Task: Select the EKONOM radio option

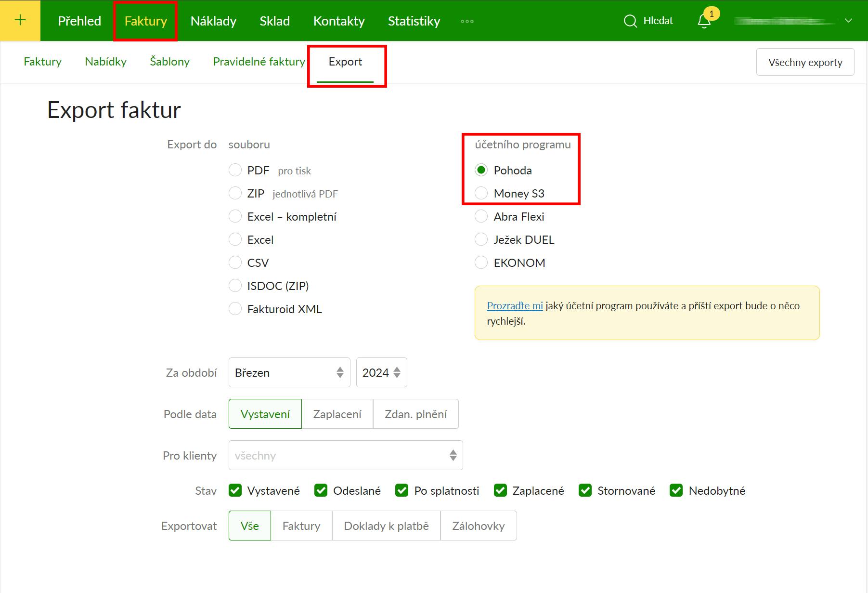Action: click(x=481, y=263)
